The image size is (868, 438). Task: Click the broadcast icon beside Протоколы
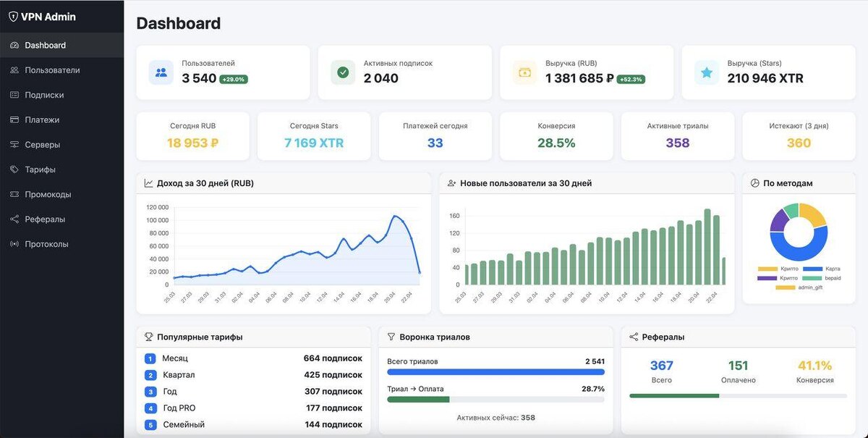pos(14,244)
